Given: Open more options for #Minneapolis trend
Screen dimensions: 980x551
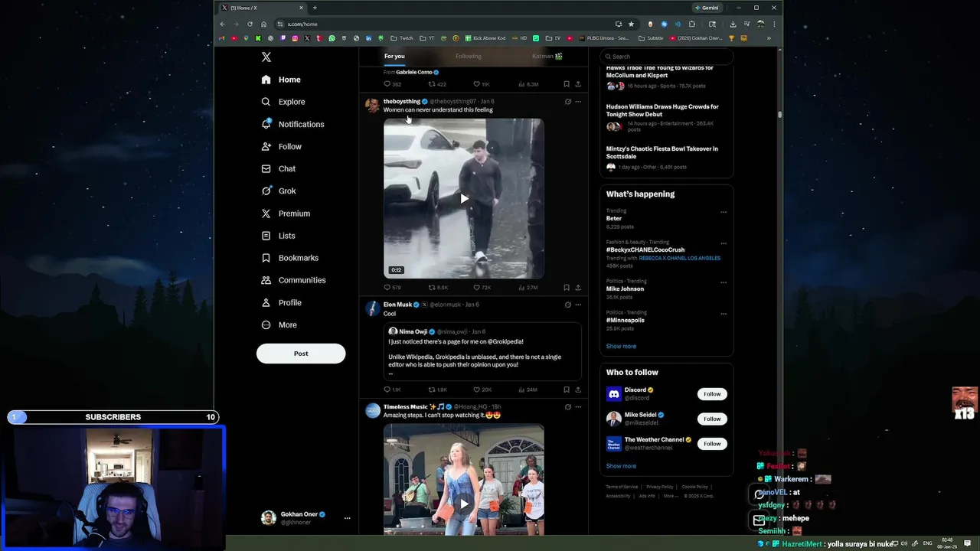Looking at the screenshot, I should tap(724, 314).
